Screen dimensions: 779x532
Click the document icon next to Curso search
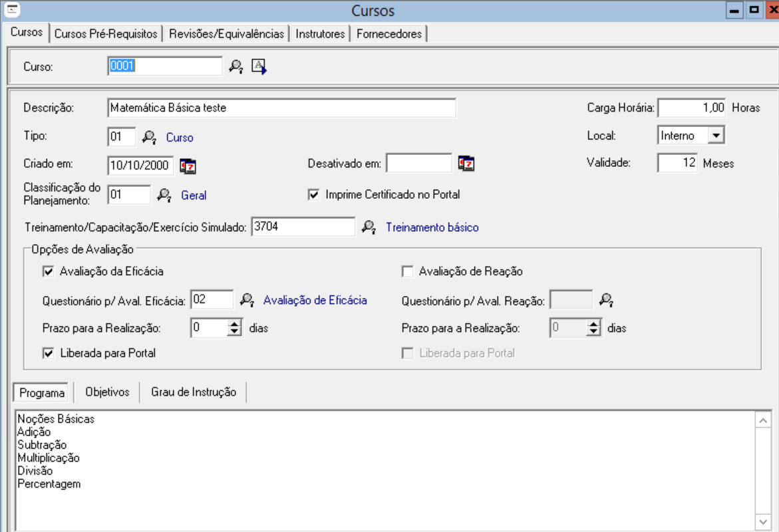(259, 66)
